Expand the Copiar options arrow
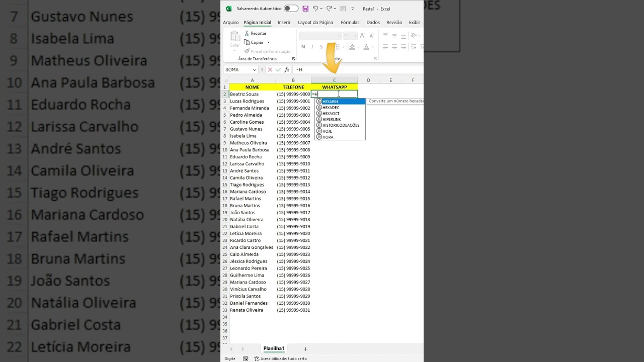 [x=268, y=42]
